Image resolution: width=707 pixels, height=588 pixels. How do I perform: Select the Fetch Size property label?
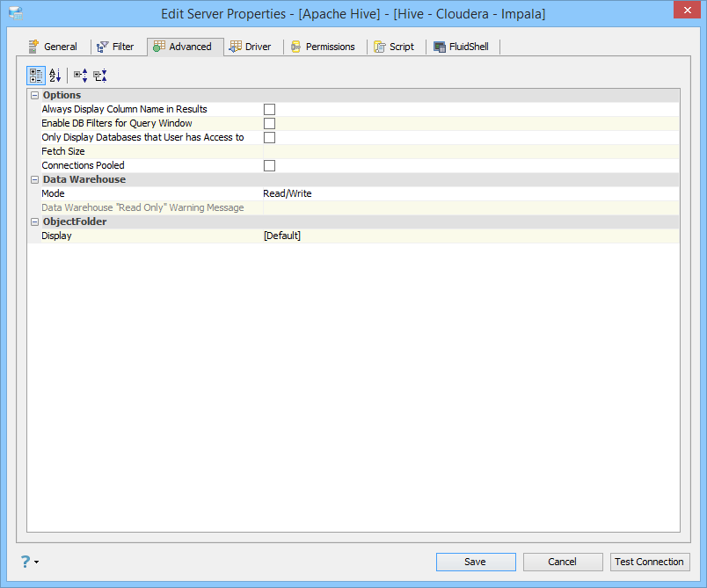pos(63,151)
